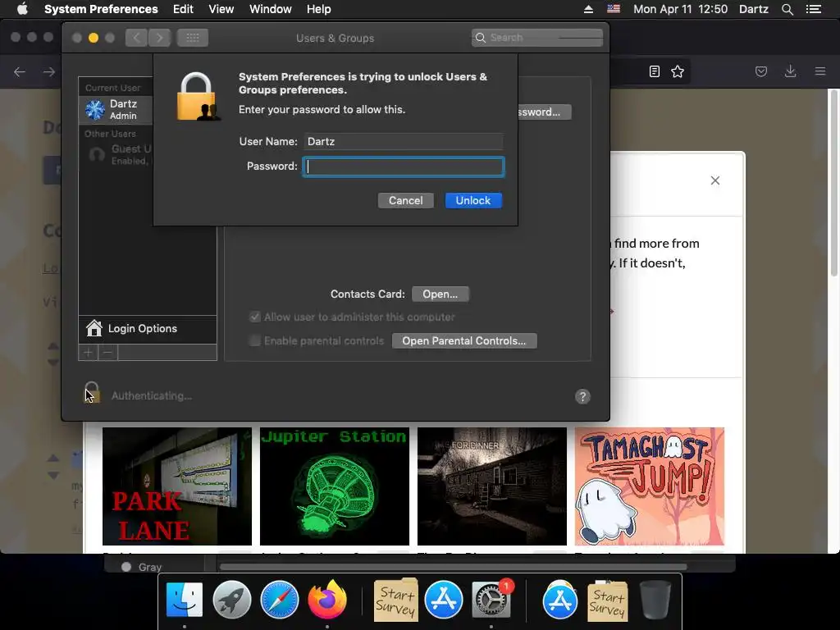The image size is (840, 630).
Task: Click Firefox forward arrow button
Action: pos(49,72)
